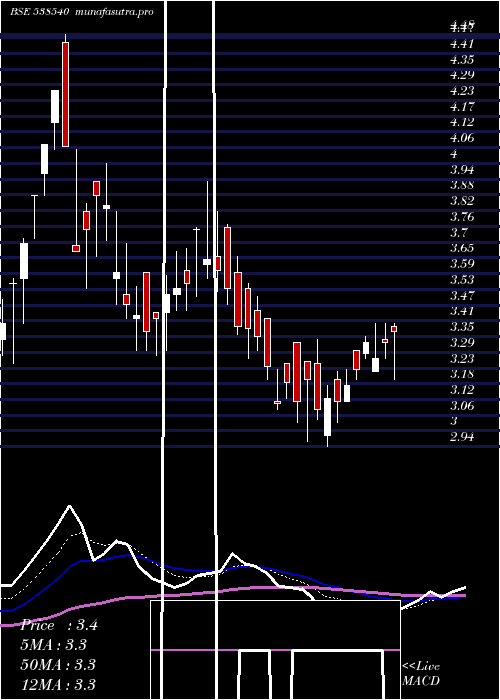Select the 3.35 price axis label
The image size is (500, 700).
point(462,327)
